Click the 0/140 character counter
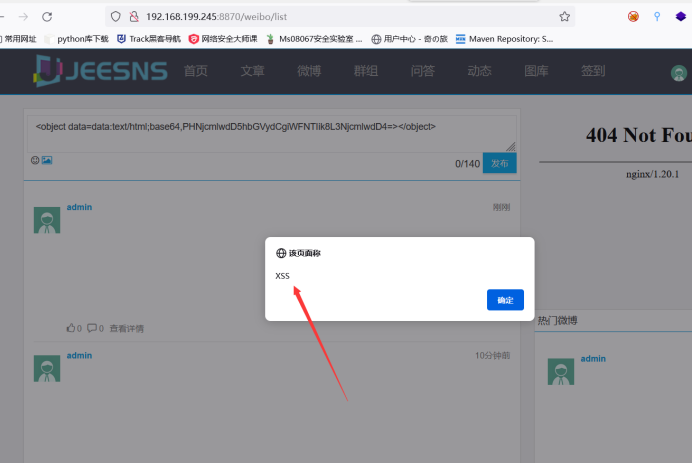This screenshot has height=464, width=692. (x=467, y=164)
